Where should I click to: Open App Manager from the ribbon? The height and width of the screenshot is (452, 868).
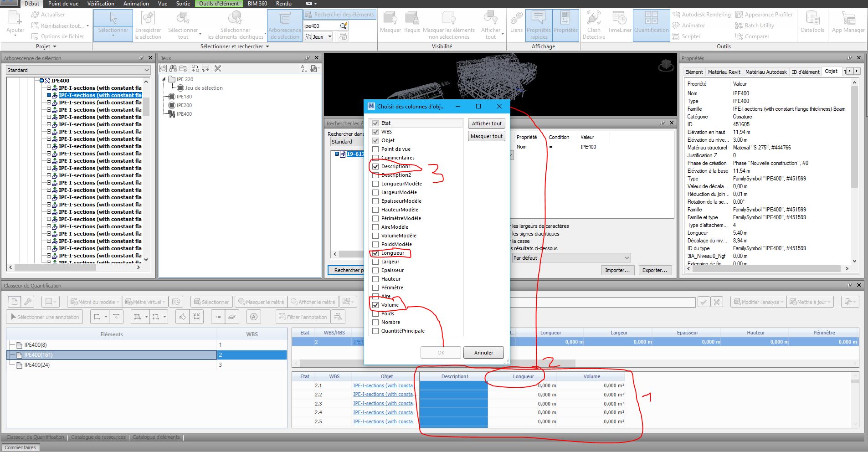(x=848, y=23)
